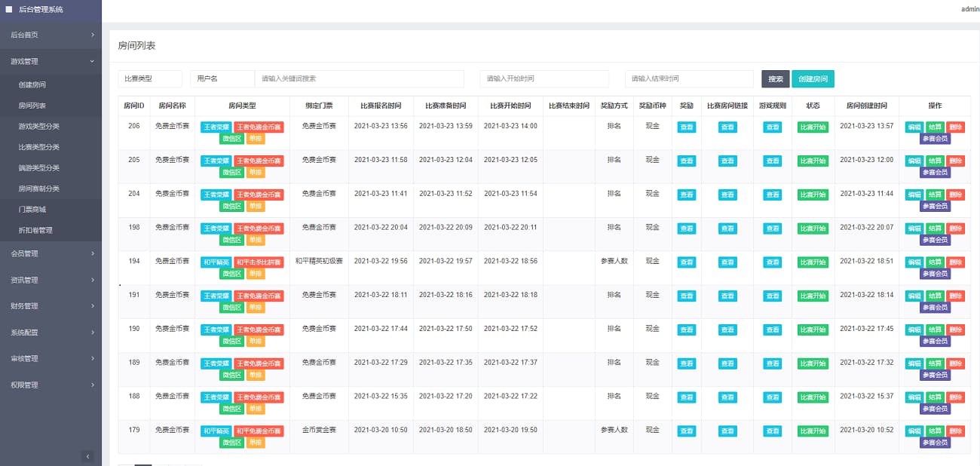Click 结算 for room 204
This screenshot has width=980, height=466.
pos(934,195)
